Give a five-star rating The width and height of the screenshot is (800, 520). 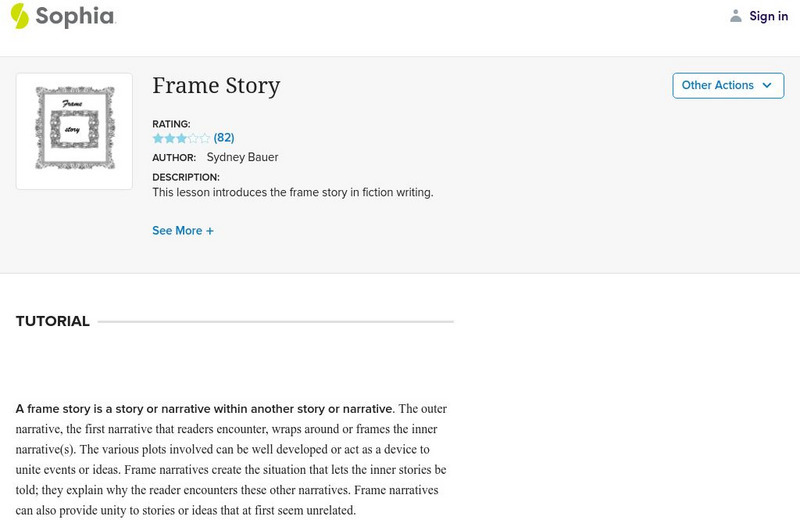(205, 138)
